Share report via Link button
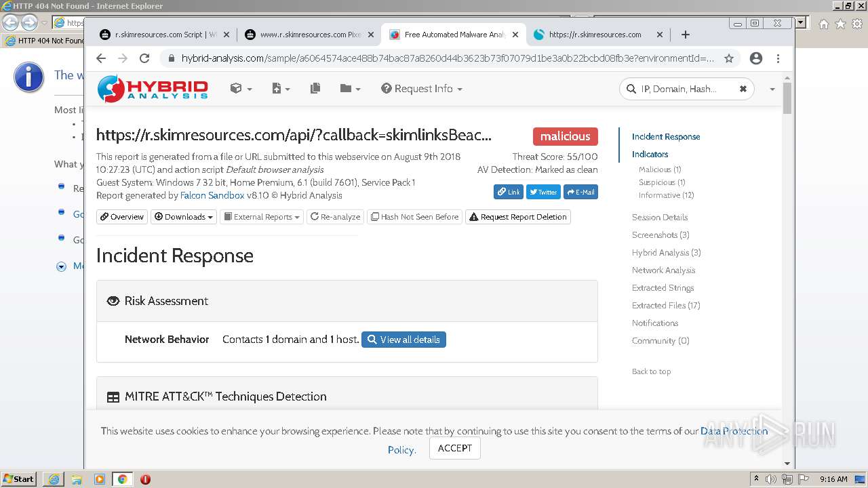This screenshot has height=488, width=868. [508, 192]
